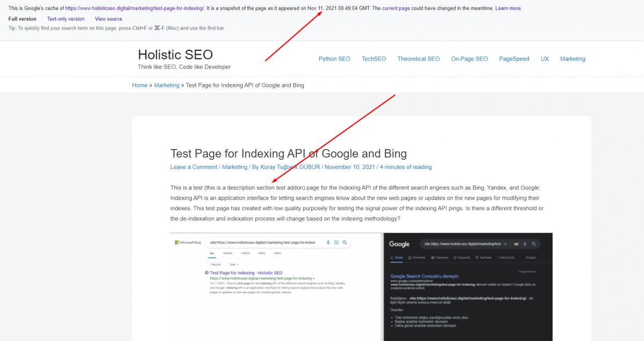
Task: Click the 'November 10, 2021' post date
Action: pos(350,167)
